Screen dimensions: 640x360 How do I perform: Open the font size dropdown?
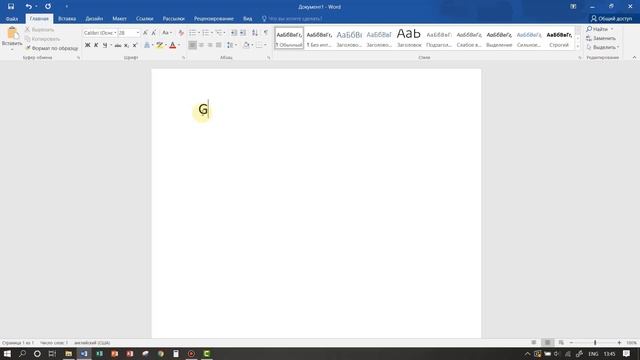(138, 33)
